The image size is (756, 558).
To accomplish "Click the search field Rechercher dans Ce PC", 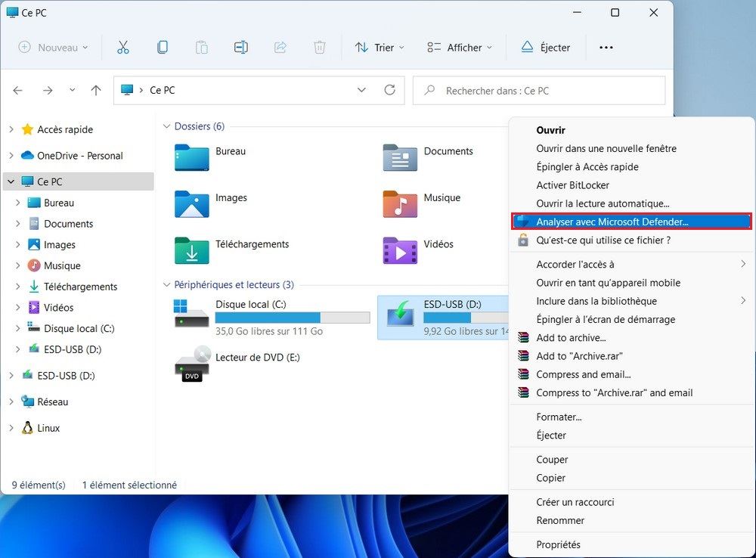I will [x=538, y=91].
